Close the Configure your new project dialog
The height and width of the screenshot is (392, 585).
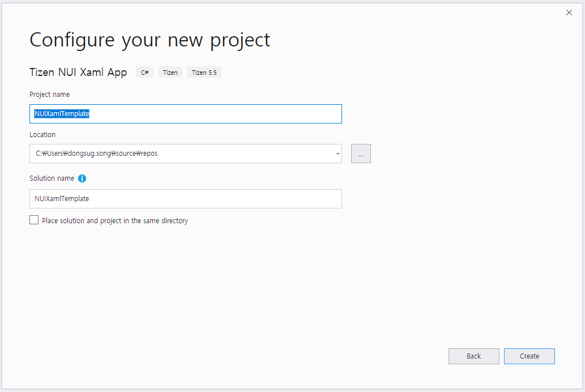tap(569, 12)
